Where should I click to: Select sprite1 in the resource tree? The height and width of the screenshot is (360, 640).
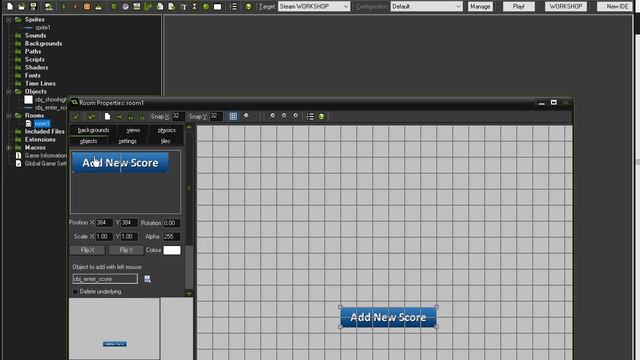click(x=42, y=28)
